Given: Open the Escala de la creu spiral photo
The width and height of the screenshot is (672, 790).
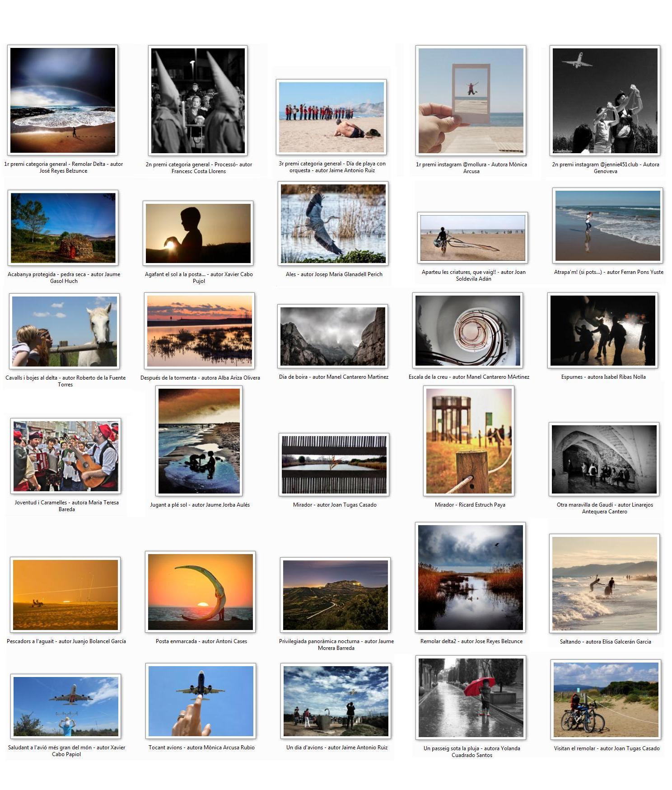Looking at the screenshot, I should click(x=467, y=330).
